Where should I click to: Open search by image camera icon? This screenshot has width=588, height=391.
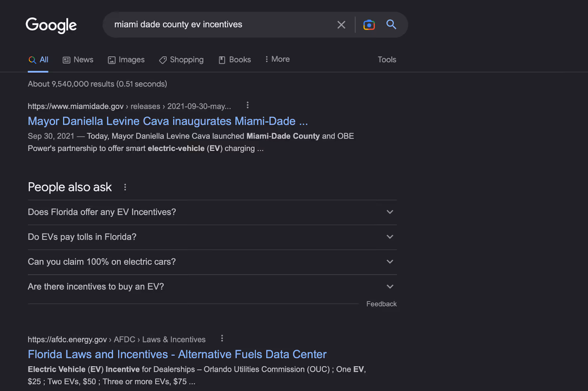[x=369, y=25]
